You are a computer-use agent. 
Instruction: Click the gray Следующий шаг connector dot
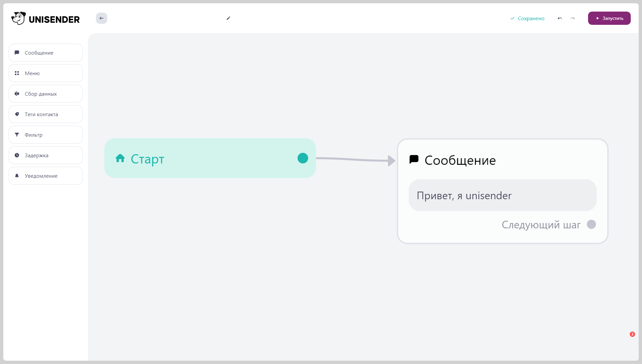pyautogui.click(x=591, y=224)
